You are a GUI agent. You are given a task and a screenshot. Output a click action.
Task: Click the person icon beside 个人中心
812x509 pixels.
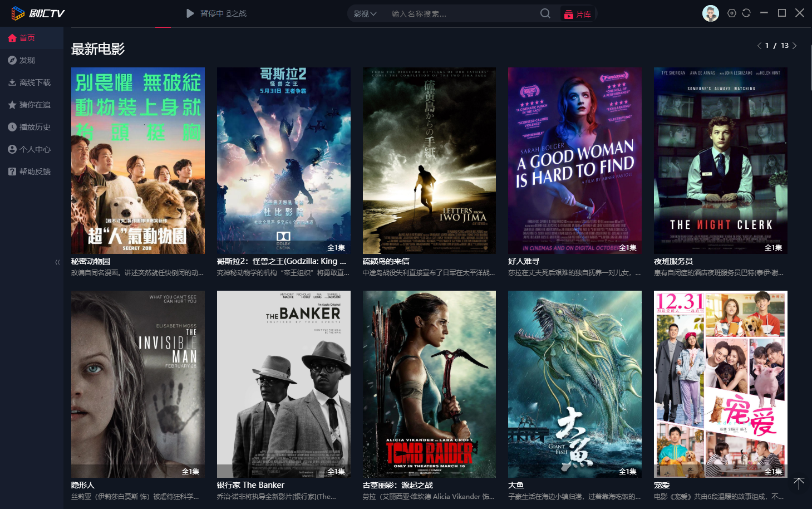(12, 149)
